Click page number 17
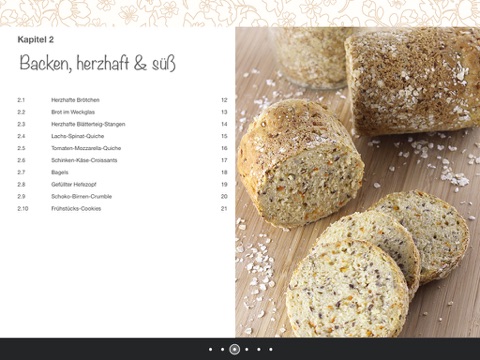480x360 pixels. click(x=224, y=160)
